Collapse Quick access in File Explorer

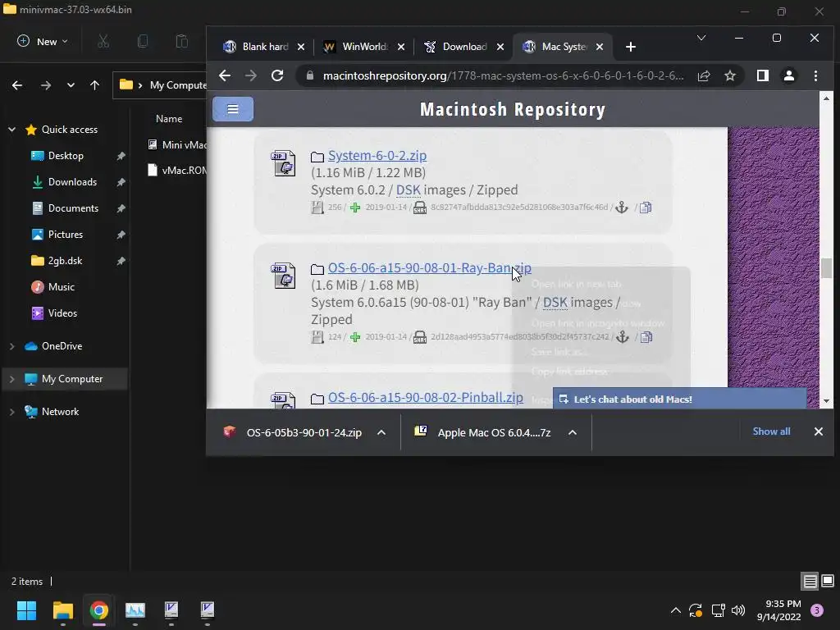11,129
